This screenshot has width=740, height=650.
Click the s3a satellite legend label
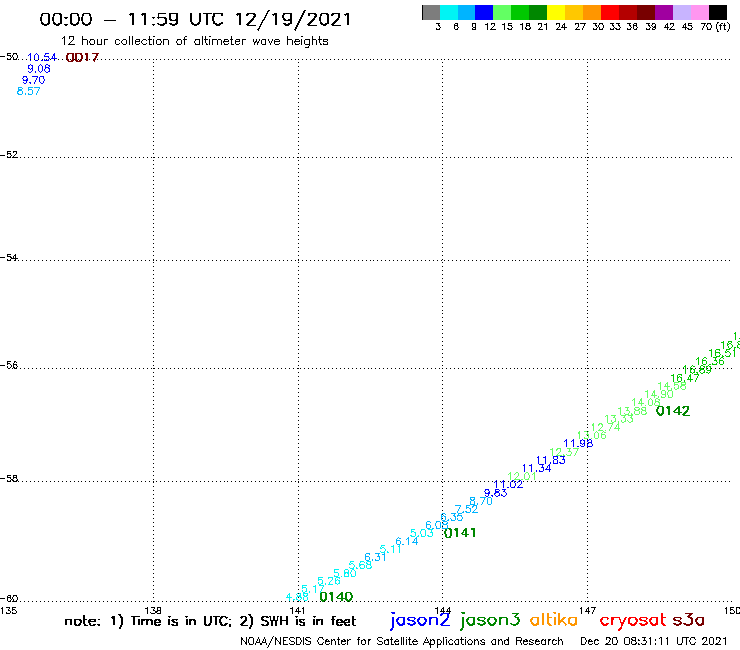(688, 620)
